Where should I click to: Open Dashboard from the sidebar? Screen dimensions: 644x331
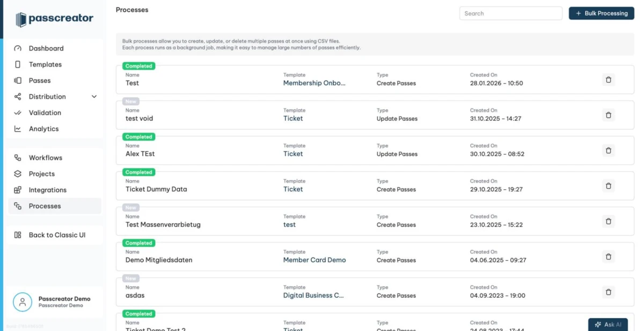point(55,48)
